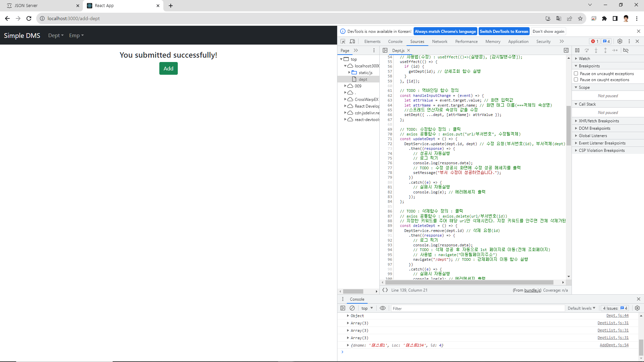Viewport: 644px width, 362px height.
Task: Click pause script execution icon
Action: 577,50
